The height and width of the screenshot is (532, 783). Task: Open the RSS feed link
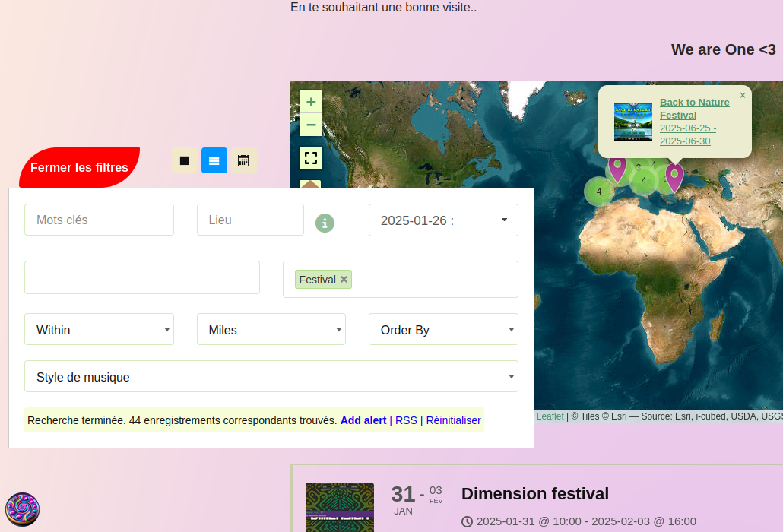[406, 420]
